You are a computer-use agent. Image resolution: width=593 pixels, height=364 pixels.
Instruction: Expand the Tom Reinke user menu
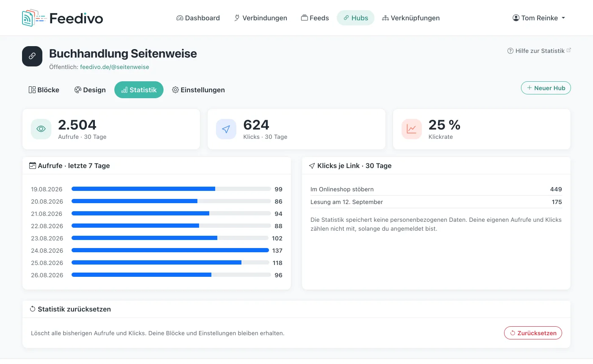[539, 18]
